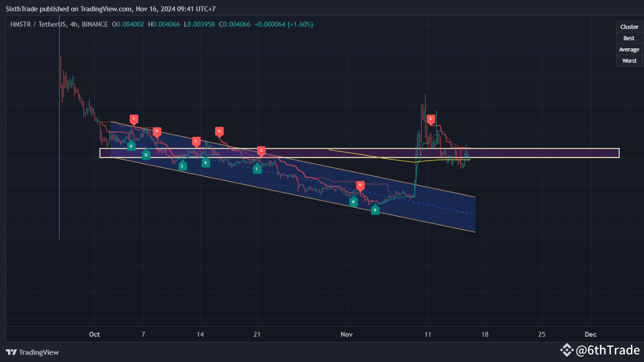Click the 18 date label on the time axis
Screen dimensions: 644x362
pyautogui.click(x=485, y=334)
